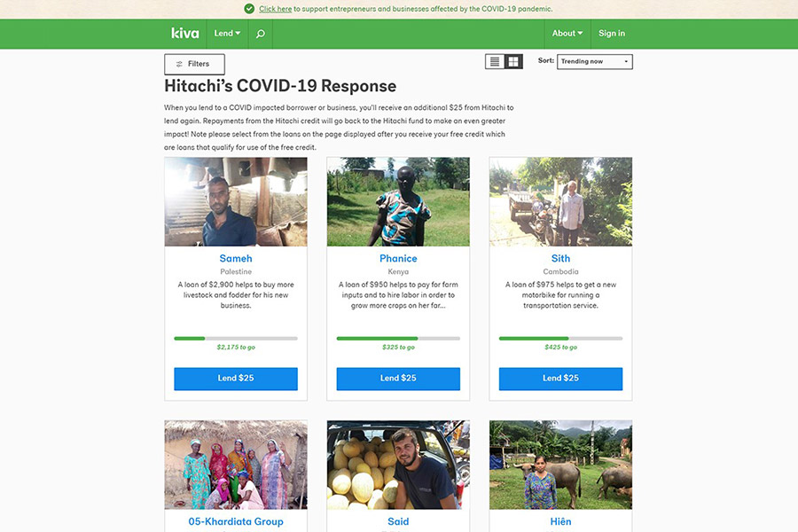Open Said's melon photo thumbnail
This screenshot has height=532, width=798.
pos(398,465)
